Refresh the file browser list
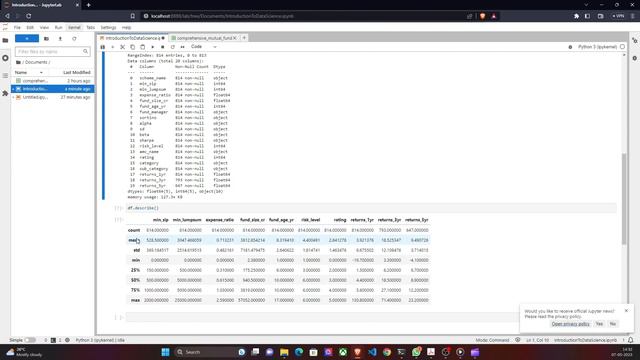Screen dimensions: 640x360 74,38
